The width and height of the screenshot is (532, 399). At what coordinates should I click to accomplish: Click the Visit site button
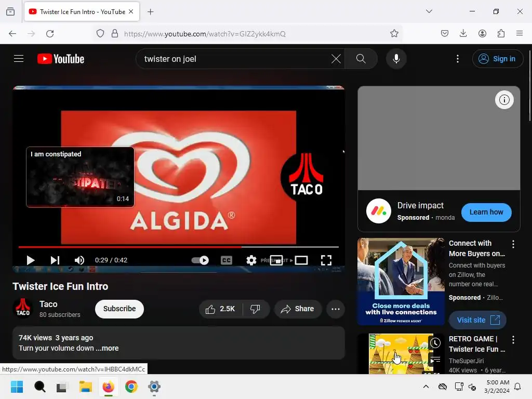point(477,320)
